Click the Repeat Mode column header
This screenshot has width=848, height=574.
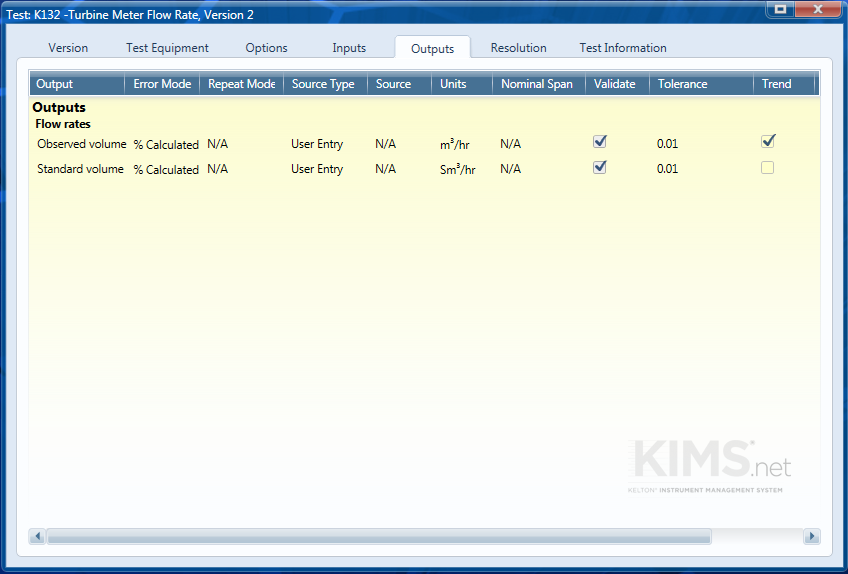(242, 84)
